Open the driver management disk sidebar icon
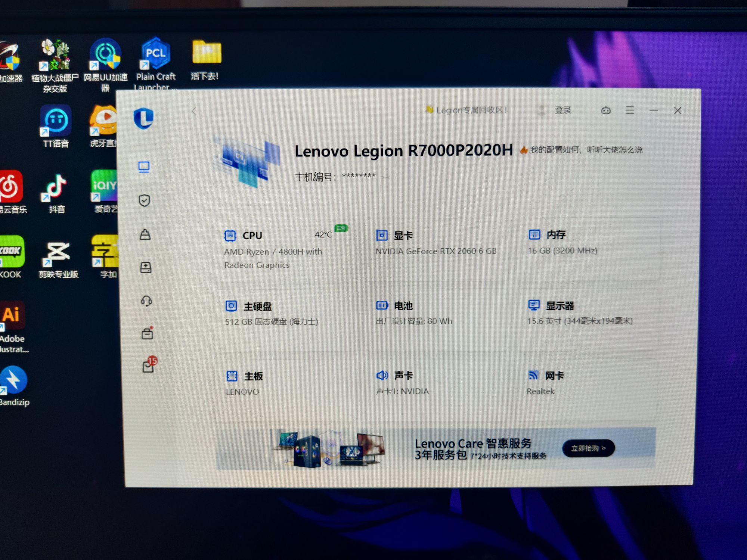747x560 pixels. 146,267
